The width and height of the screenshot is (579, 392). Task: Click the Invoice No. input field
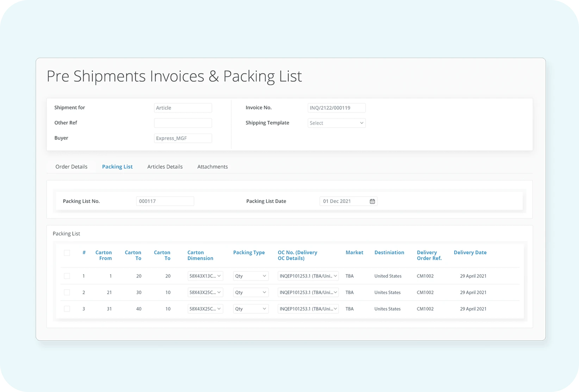[x=336, y=108]
